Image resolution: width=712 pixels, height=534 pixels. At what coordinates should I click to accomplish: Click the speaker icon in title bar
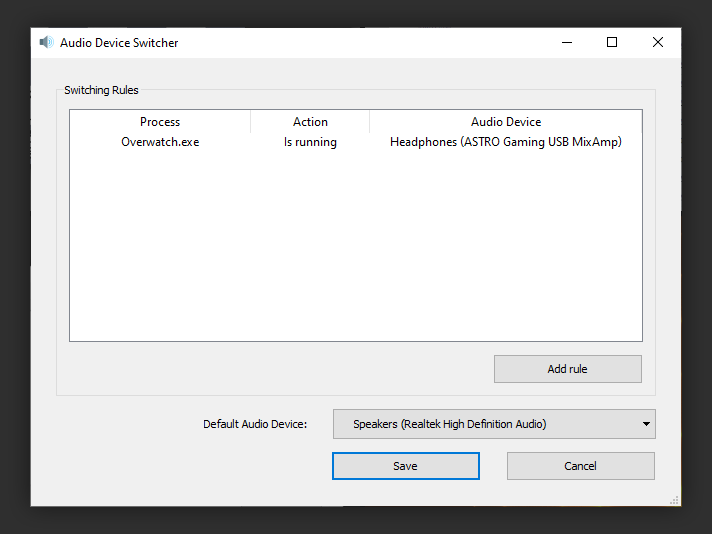pos(46,42)
